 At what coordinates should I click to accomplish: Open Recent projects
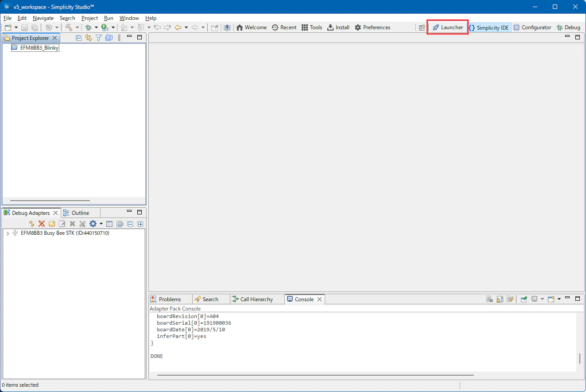point(284,27)
